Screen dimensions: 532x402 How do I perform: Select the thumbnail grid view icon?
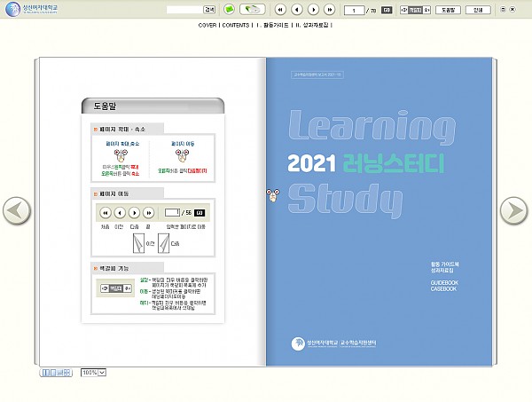(67, 373)
